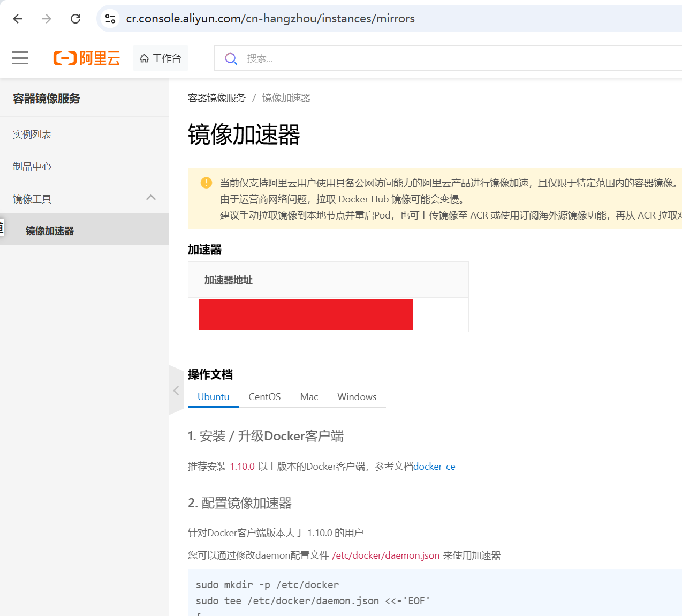Open 制品中心 from the sidebar
This screenshot has height=616, width=682.
(32, 166)
